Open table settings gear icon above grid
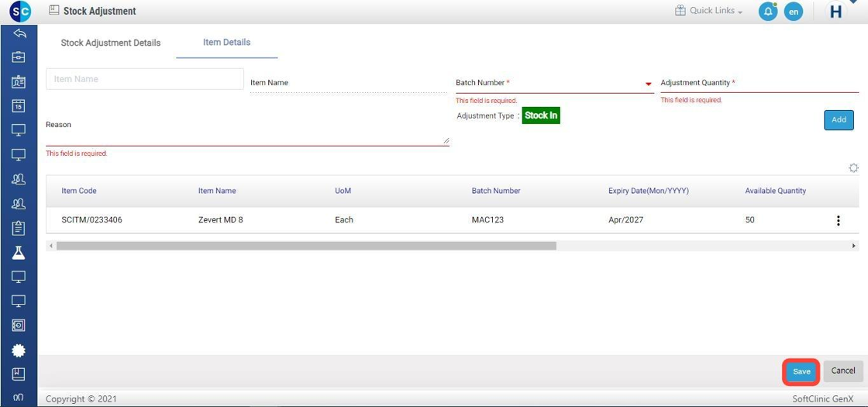Image resolution: width=868 pixels, height=407 pixels. 853,168
